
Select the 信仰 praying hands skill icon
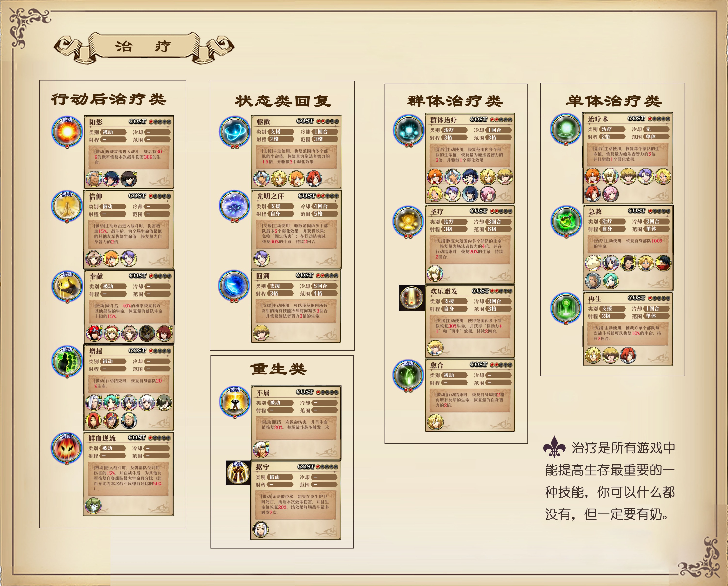[66, 206]
